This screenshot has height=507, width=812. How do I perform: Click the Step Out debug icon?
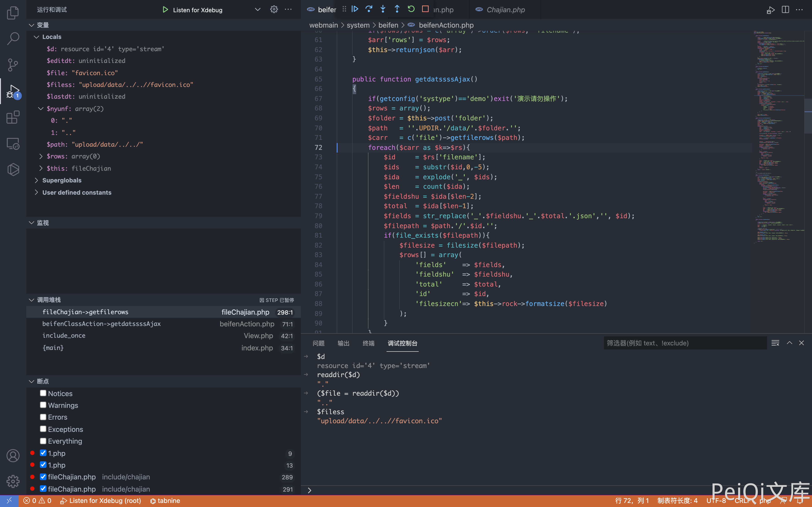[x=397, y=9]
